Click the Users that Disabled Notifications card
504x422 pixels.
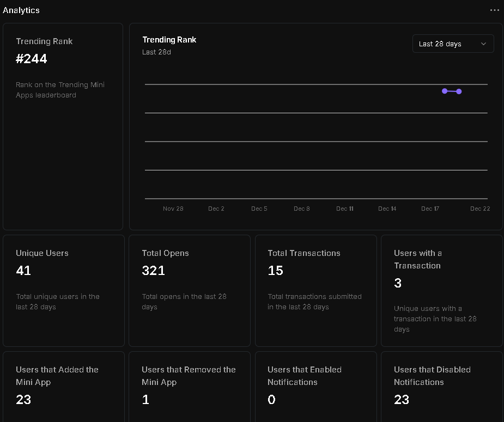tap(442, 387)
